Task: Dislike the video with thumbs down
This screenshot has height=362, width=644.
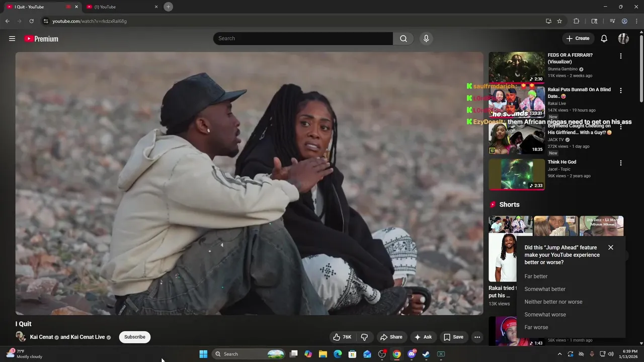Action: coord(365,337)
